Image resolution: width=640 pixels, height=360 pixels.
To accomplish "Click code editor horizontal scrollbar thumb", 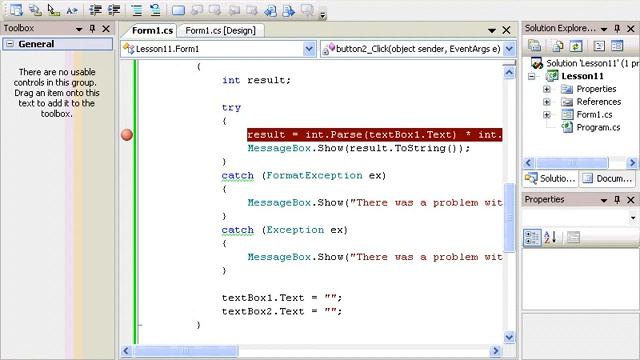I will pos(186,351).
